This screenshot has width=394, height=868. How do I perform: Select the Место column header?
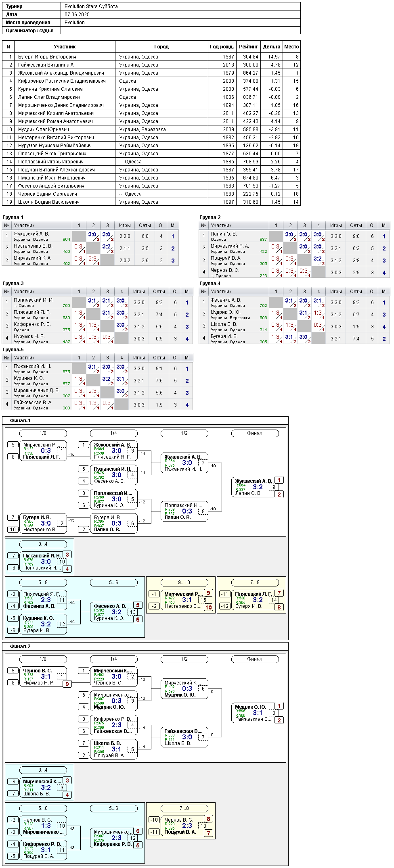(x=291, y=47)
